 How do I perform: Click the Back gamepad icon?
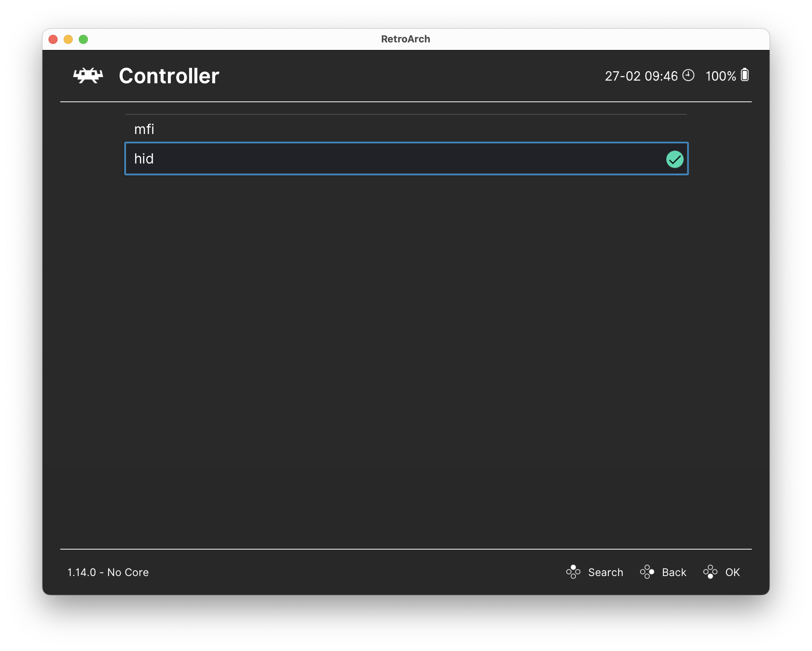pos(647,572)
